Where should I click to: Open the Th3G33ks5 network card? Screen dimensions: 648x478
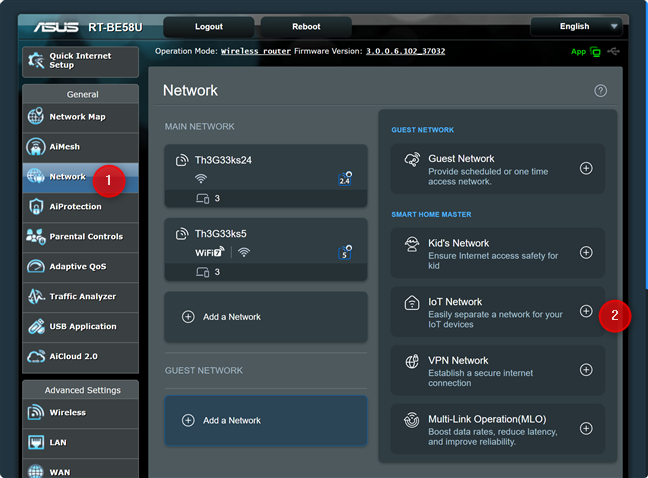tap(266, 250)
